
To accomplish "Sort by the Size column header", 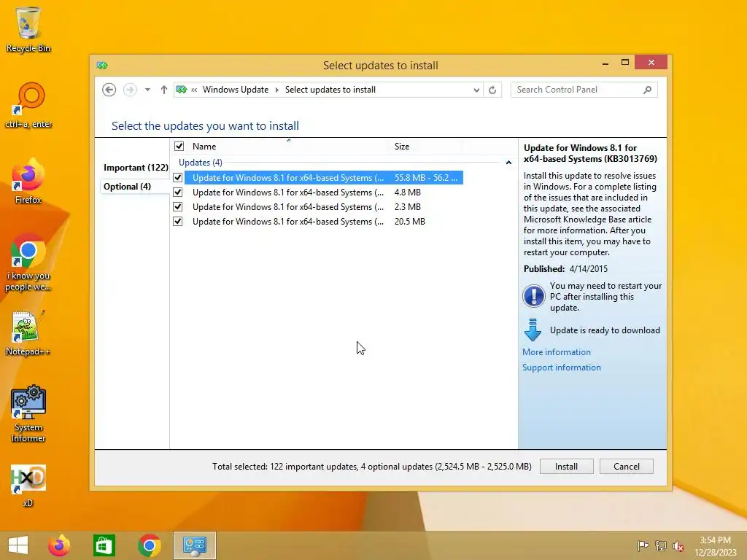I will 426,146.
